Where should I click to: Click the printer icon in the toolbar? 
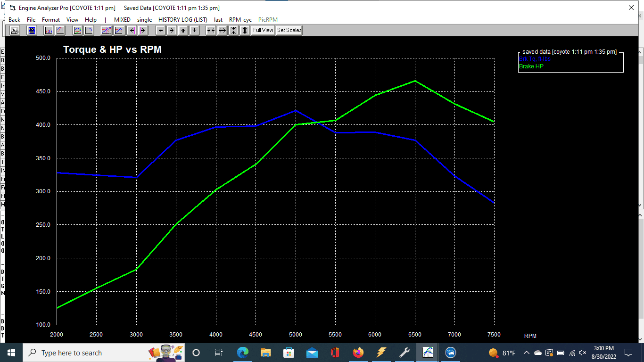pos(15,30)
